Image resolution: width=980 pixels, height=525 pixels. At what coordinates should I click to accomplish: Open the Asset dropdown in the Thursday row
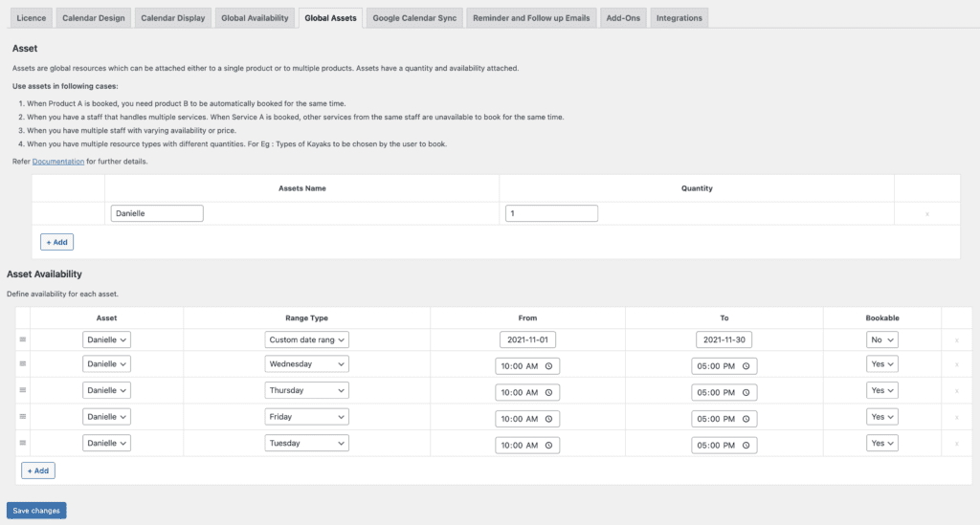tap(106, 390)
